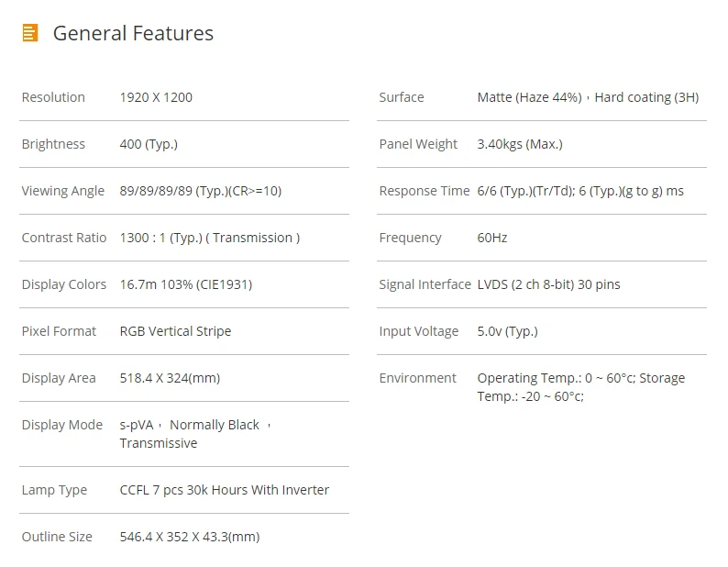Click the Brightness label
Image resolution: width=728 pixels, height=567 pixels.
click(53, 144)
